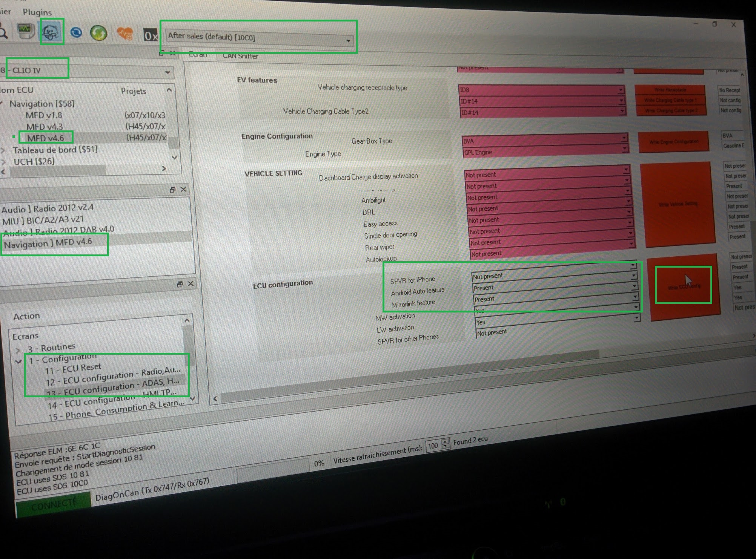Click the green CONNECTÉ status indicator
The image size is (756, 559).
[54, 504]
